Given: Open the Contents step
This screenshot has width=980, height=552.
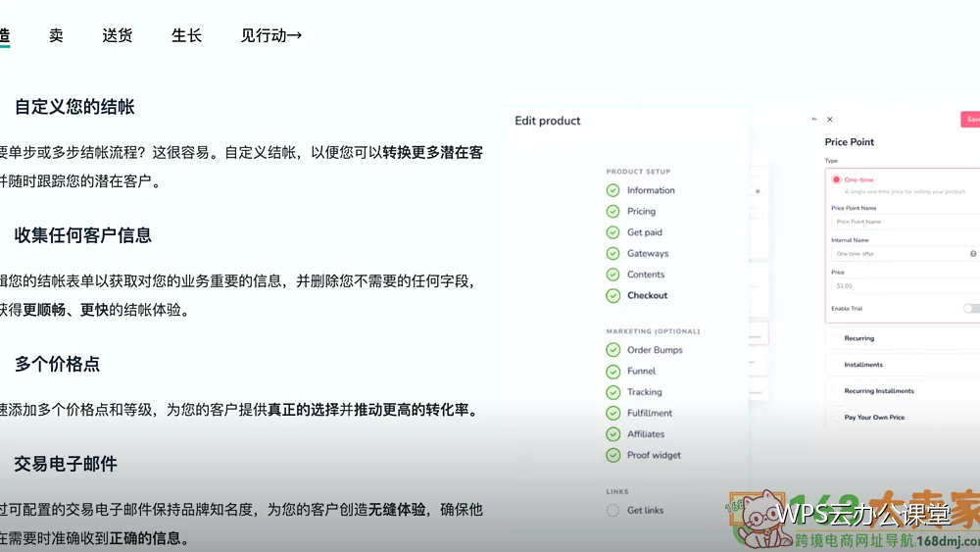Looking at the screenshot, I should coord(646,275).
